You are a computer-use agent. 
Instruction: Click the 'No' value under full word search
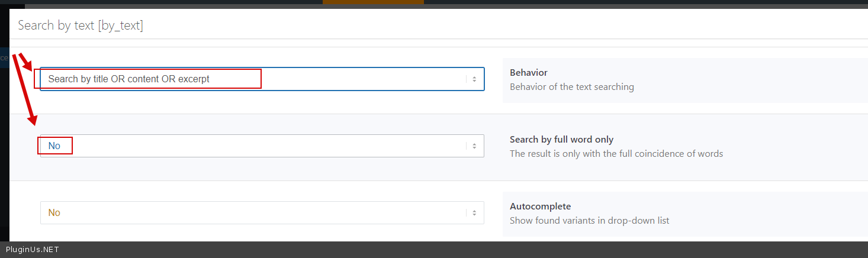click(x=54, y=146)
